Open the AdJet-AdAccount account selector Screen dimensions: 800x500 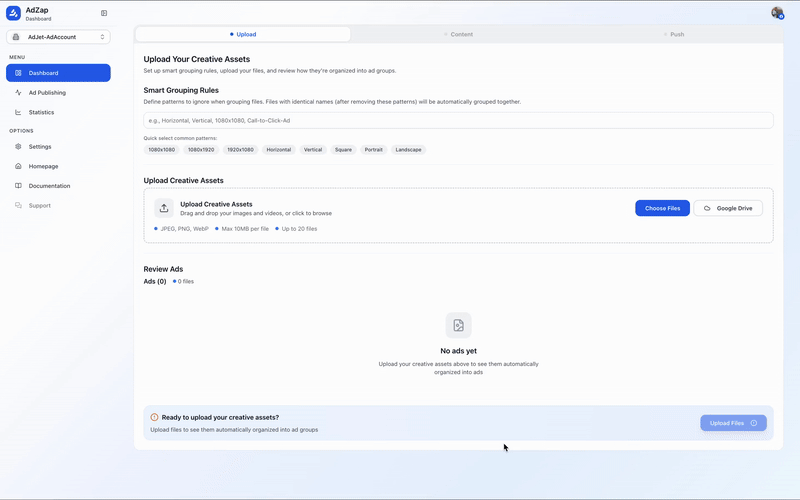(58, 37)
